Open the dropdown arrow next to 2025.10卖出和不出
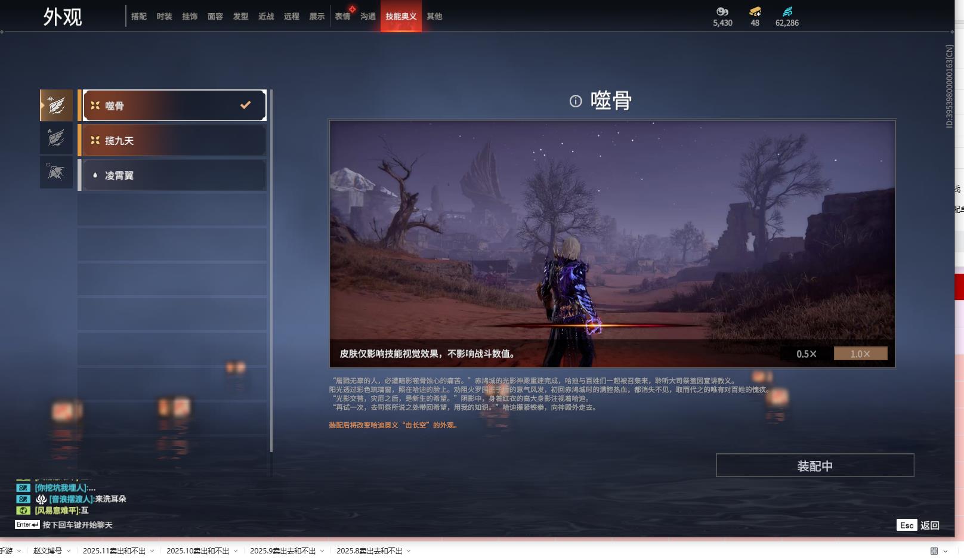The image size is (964, 560). point(236,551)
